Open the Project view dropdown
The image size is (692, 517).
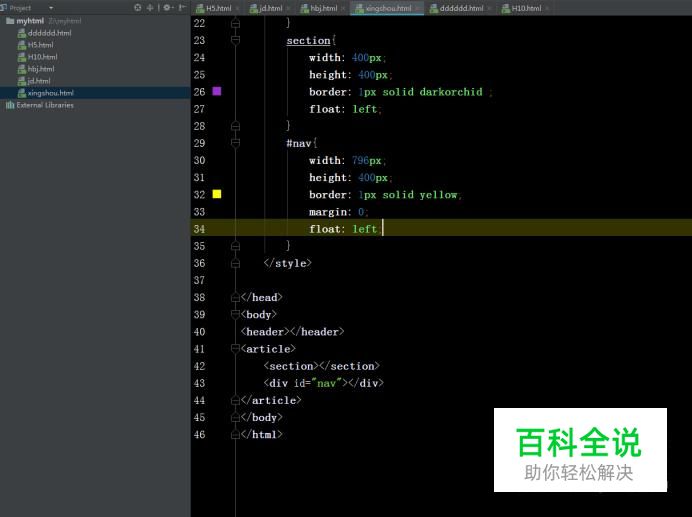(x=51, y=8)
